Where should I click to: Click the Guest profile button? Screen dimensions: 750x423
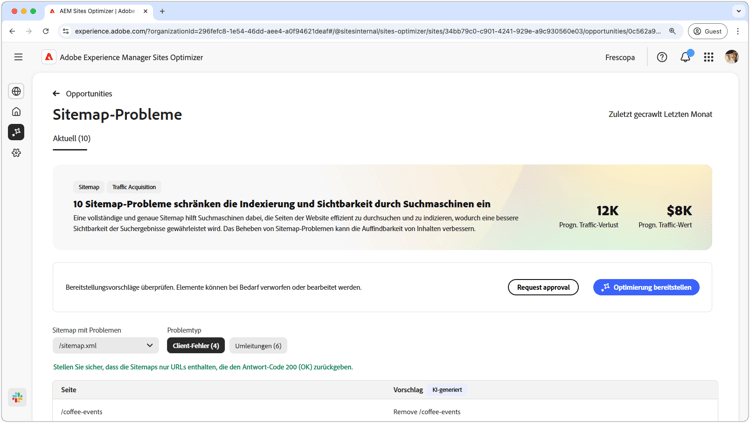[x=707, y=31]
